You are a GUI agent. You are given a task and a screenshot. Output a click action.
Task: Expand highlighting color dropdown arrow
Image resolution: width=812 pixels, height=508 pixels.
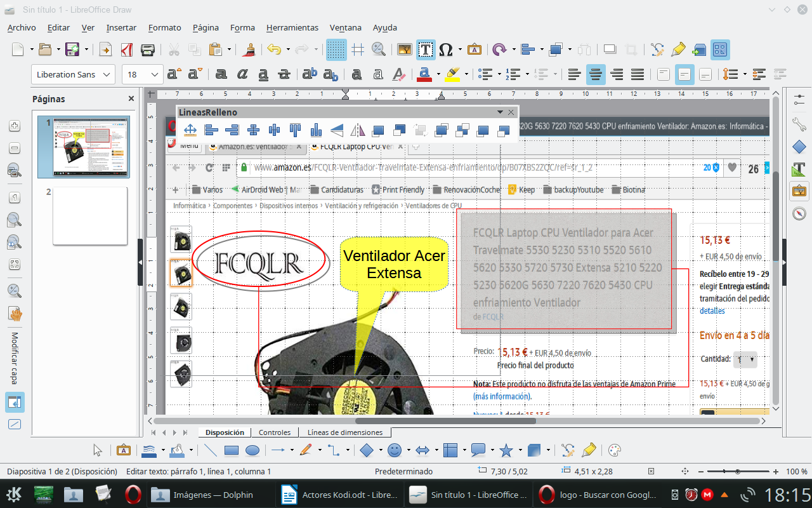pyautogui.click(x=466, y=74)
